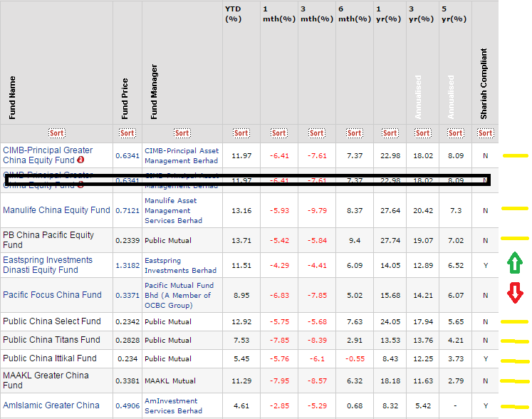Click the Fund Price column header
This screenshot has height=419, width=532.
pyautogui.click(x=125, y=98)
